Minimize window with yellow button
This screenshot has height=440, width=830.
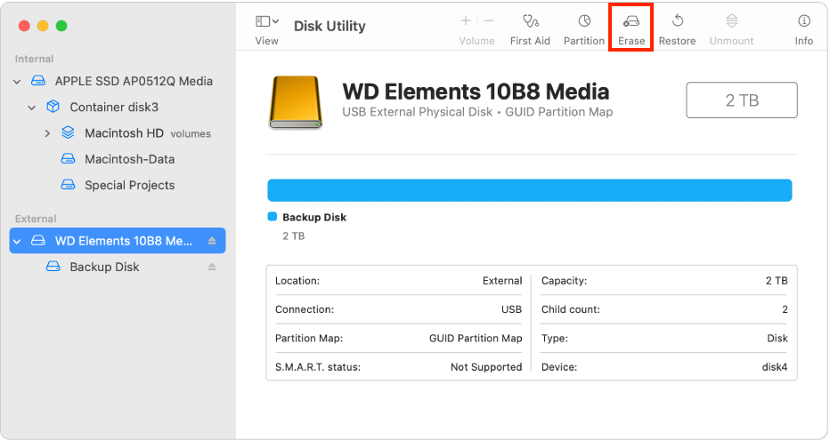(43, 25)
